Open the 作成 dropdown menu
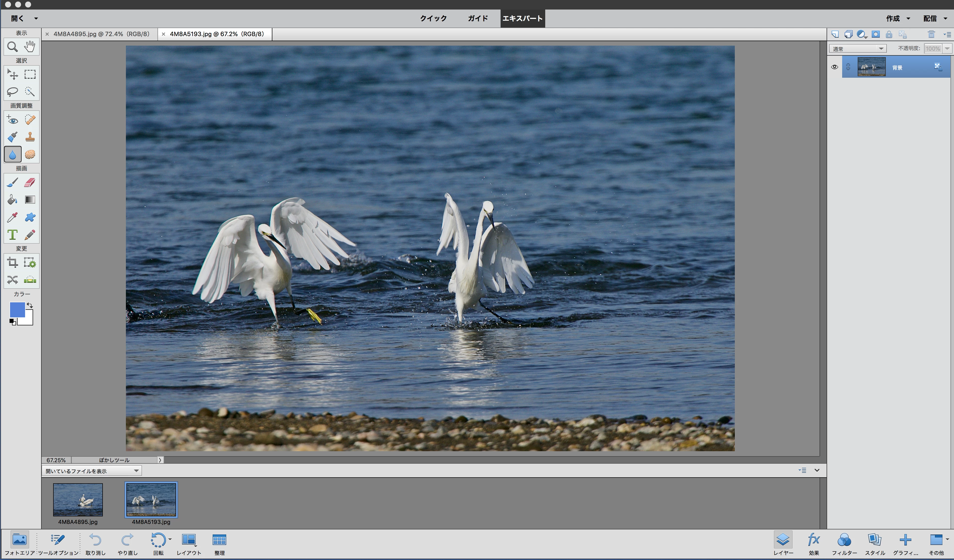This screenshot has width=954, height=560. tap(898, 18)
